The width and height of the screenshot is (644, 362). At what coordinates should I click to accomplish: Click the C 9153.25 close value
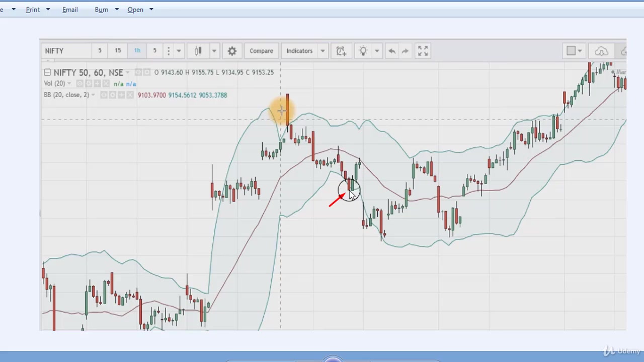[260, 72]
